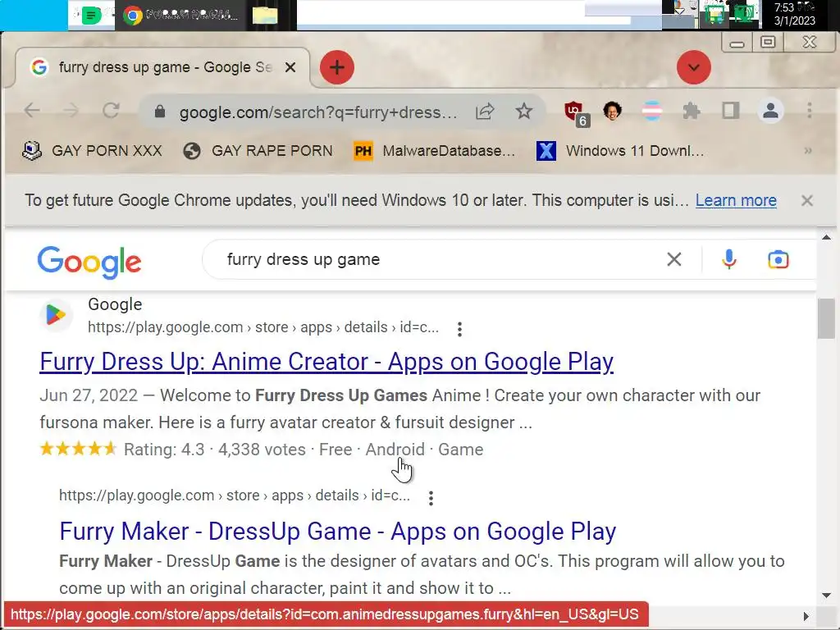Open the tab search dropdown arrow
This screenshot has height=630, width=840.
point(694,67)
